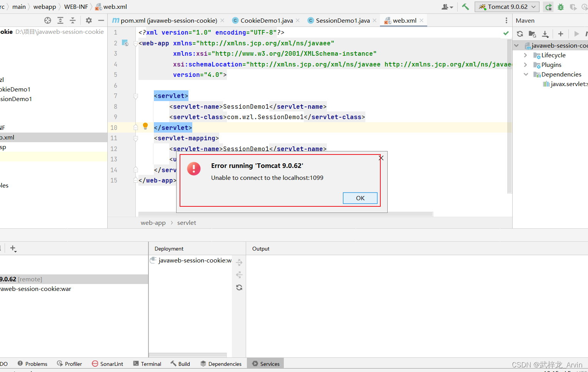Click the Build project hammer icon

point(465,7)
